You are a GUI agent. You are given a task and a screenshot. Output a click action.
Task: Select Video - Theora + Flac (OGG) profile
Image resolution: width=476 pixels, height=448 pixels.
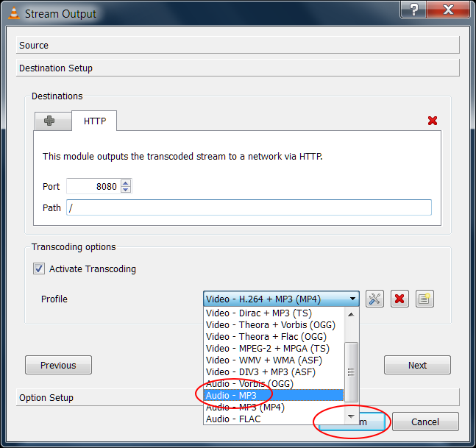pos(274,337)
